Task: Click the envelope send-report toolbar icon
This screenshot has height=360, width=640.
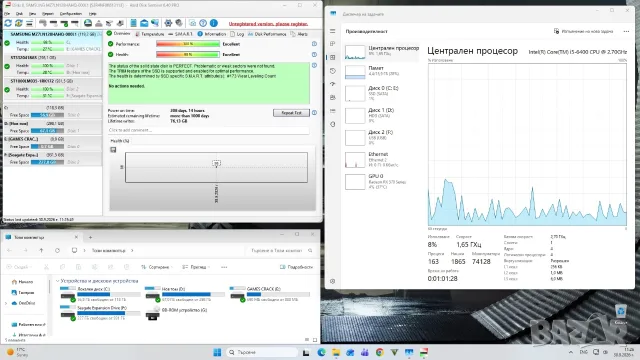Action: click(x=144, y=23)
